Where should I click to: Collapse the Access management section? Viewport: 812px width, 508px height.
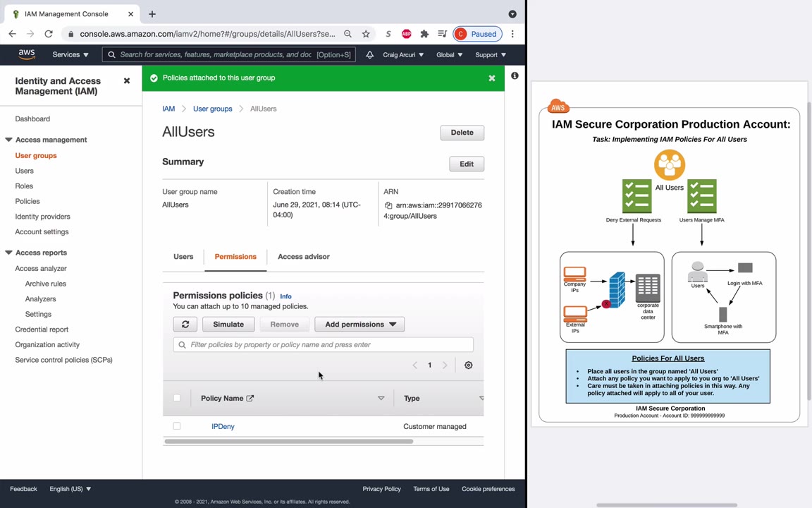coord(8,140)
